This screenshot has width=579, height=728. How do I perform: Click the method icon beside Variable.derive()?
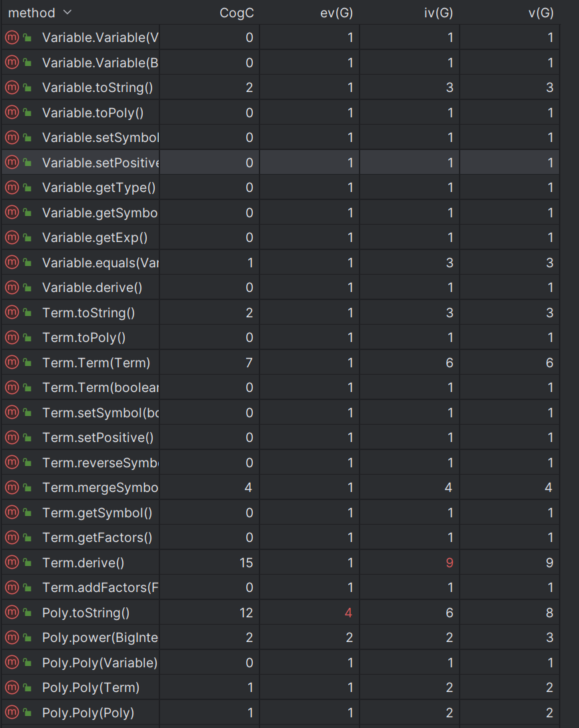pos(11,287)
